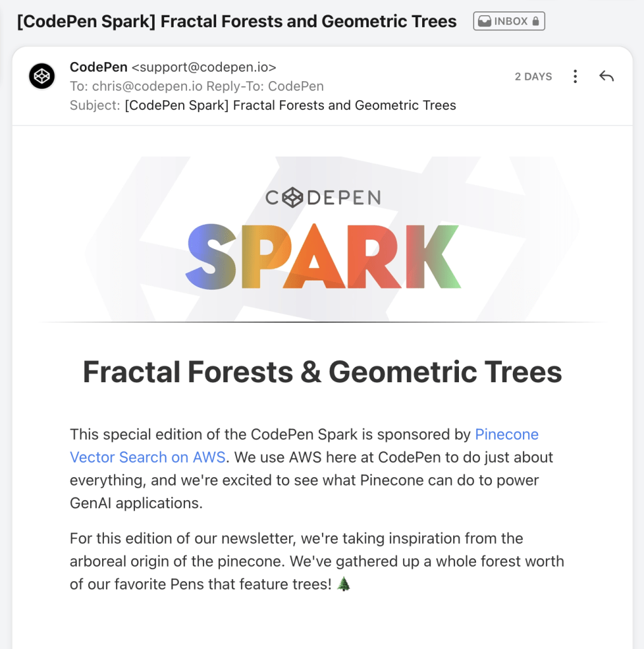Click the email title at page top
Screen dimensions: 644x649
click(x=236, y=21)
